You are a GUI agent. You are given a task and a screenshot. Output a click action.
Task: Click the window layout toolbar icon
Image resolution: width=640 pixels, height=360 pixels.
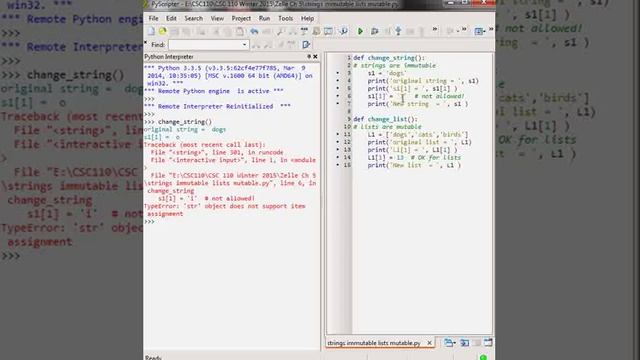(328, 31)
